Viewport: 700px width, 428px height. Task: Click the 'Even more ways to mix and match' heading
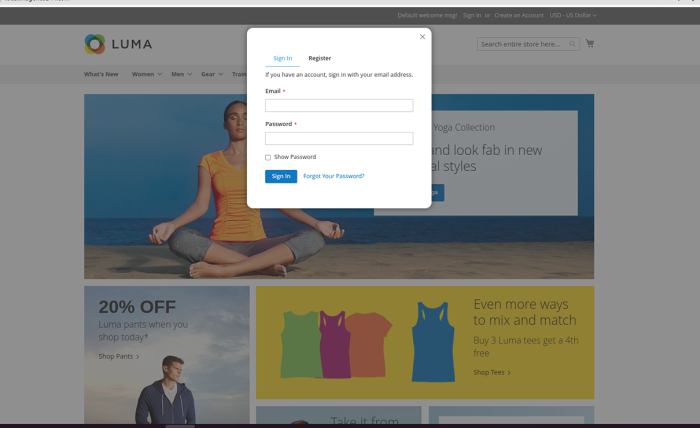coord(525,312)
